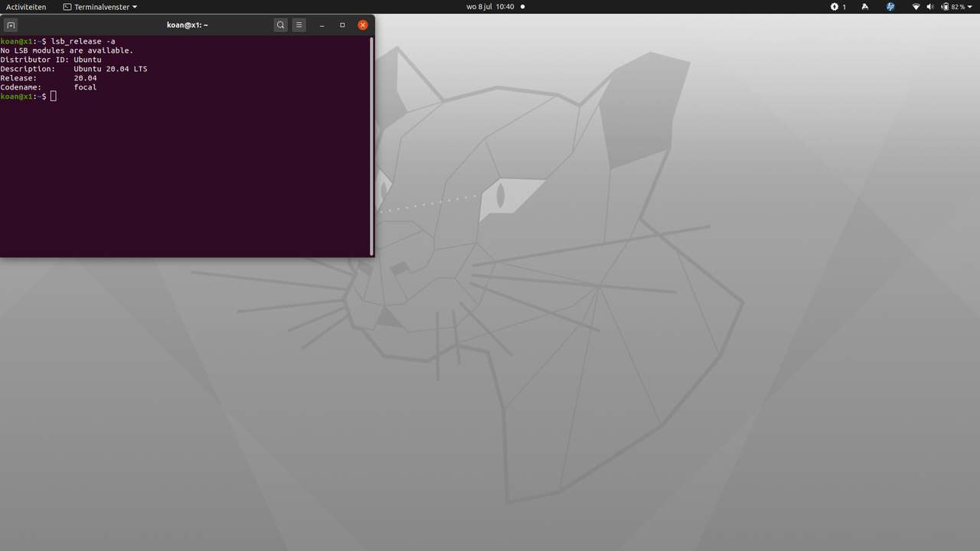Click the terminal cursor at the last prompt

(x=54, y=96)
